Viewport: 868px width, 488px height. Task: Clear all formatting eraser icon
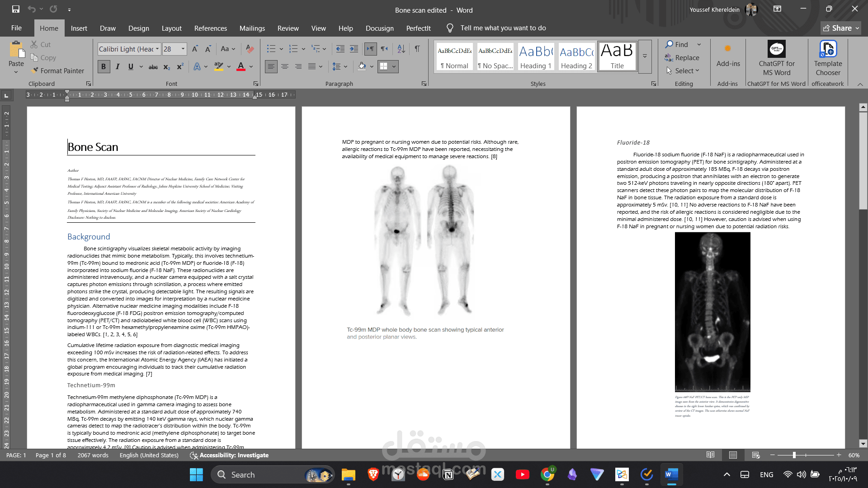(250, 49)
